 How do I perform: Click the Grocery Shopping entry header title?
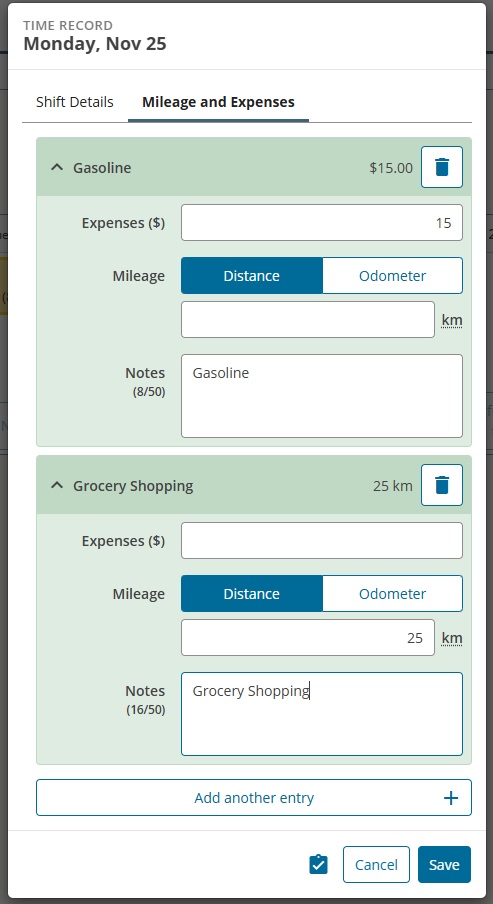tap(133, 485)
